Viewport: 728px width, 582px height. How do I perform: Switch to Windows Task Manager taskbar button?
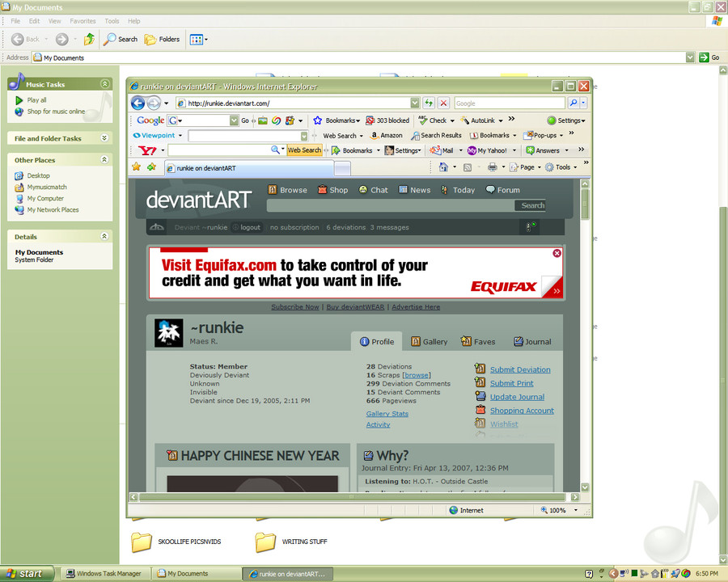pos(104,574)
